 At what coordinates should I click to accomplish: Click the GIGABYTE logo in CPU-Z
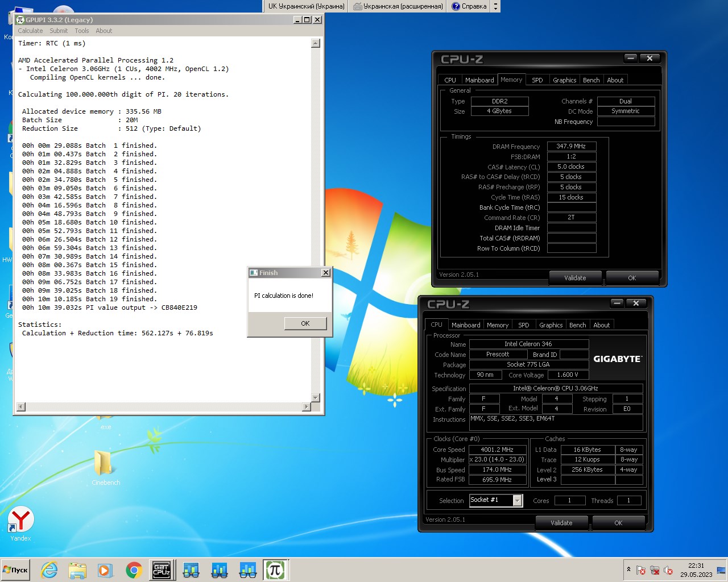click(617, 359)
